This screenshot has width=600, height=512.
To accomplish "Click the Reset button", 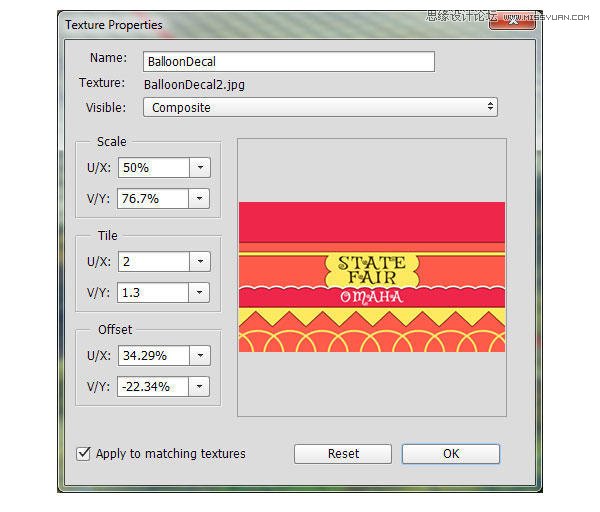I will coord(343,454).
